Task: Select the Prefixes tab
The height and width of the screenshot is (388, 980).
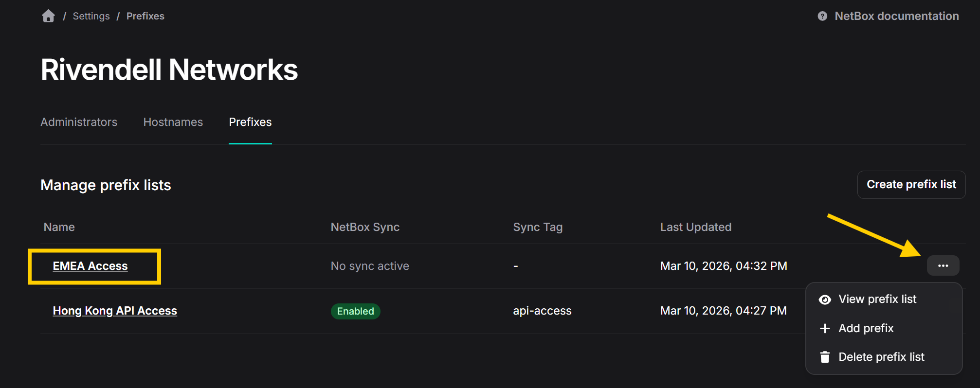Action: click(x=250, y=122)
